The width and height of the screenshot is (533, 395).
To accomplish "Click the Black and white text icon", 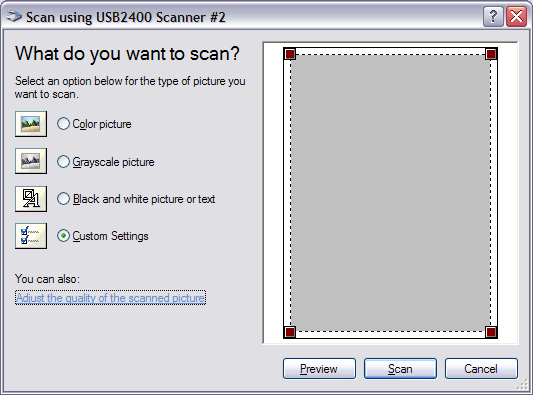I will [31, 199].
